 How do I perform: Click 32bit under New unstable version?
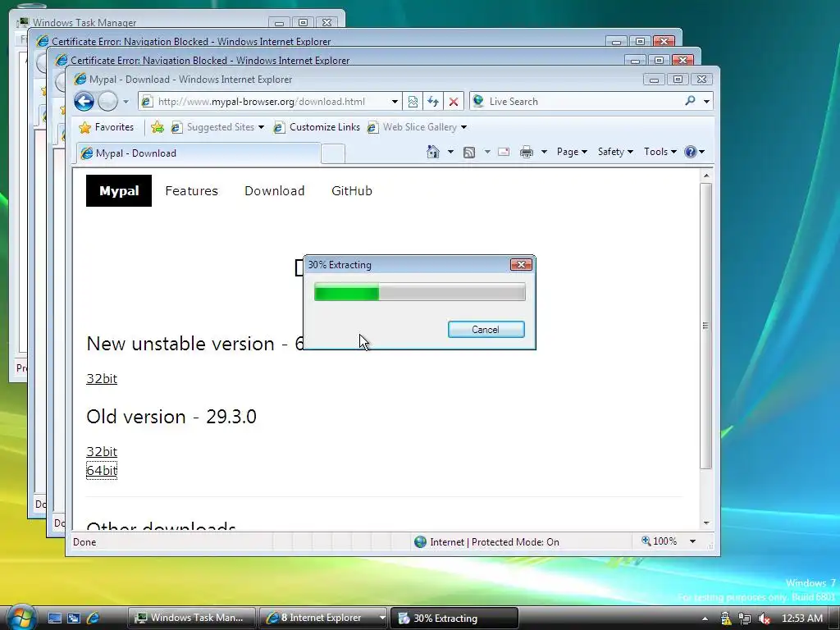coord(102,379)
